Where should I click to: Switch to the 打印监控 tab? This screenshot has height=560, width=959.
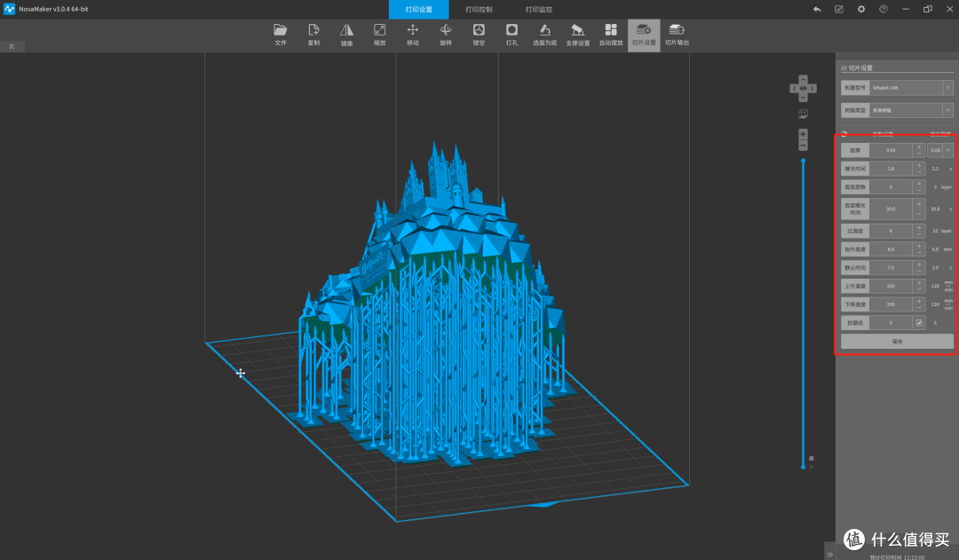[x=538, y=9]
